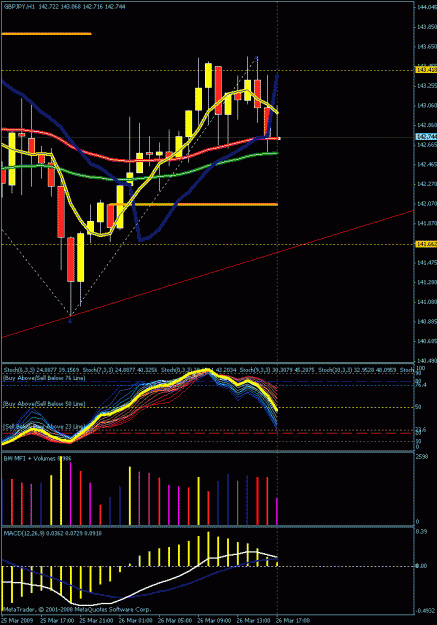Click the 25 Mar 2009 date label
Screen dimensions: 437x625
point(17,621)
